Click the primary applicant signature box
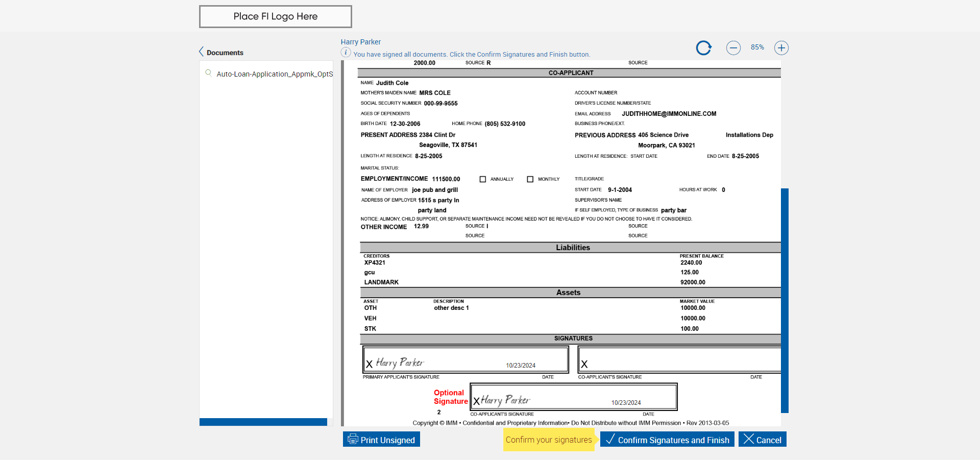Screen dimensions: 980x460 tap(465, 360)
